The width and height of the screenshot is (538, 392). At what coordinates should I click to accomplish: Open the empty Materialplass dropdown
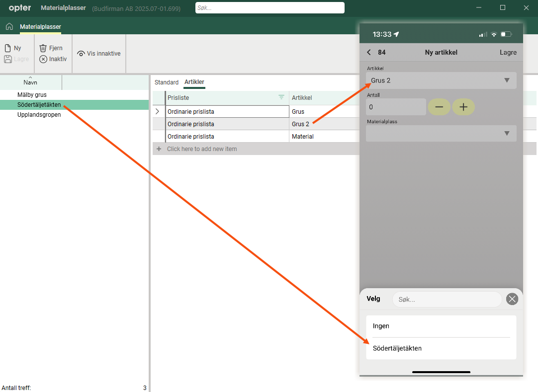tap(441, 133)
